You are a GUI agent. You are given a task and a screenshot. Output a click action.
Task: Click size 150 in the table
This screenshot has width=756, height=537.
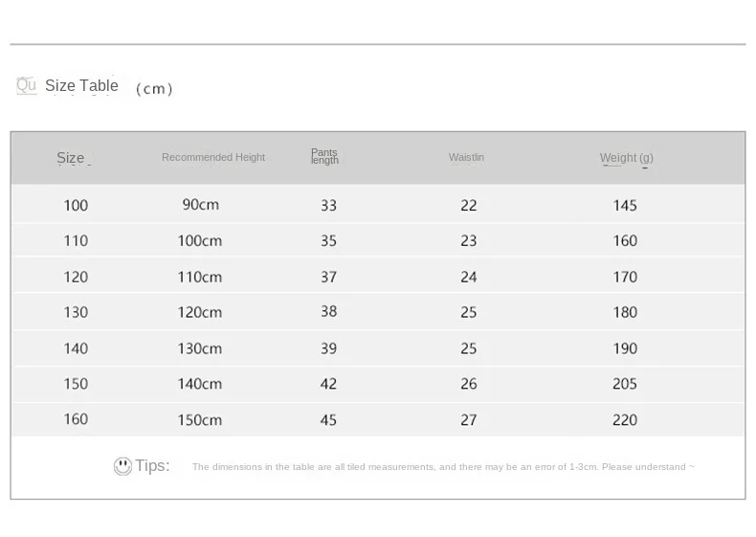pyautogui.click(x=76, y=384)
